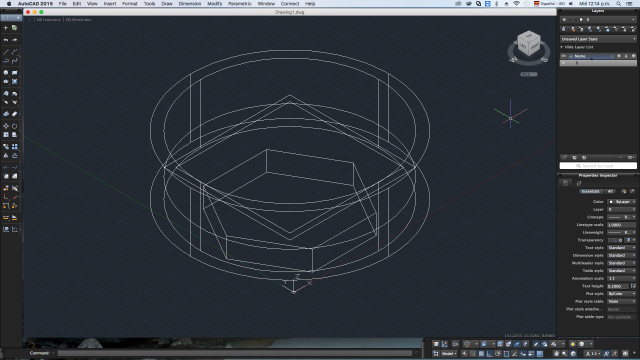The height and width of the screenshot is (360, 640).
Task: Toggle Lineweight display in status bar
Action: pyautogui.click(x=531, y=353)
